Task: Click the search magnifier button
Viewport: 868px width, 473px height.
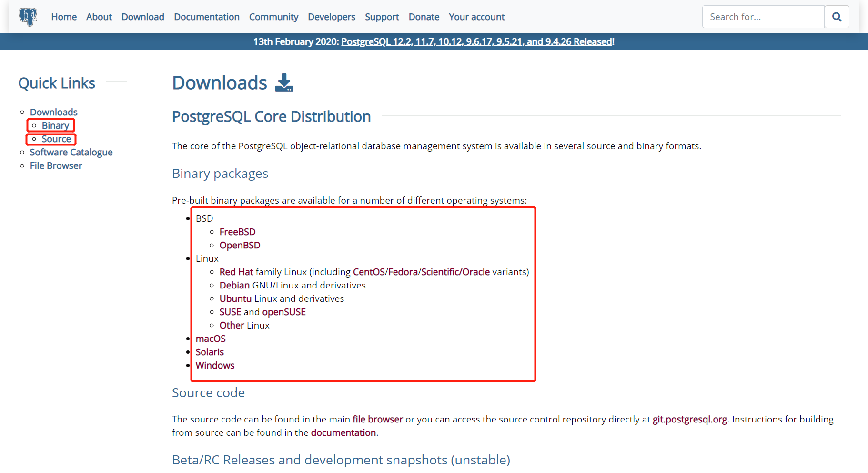Action: (x=837, y=17)
